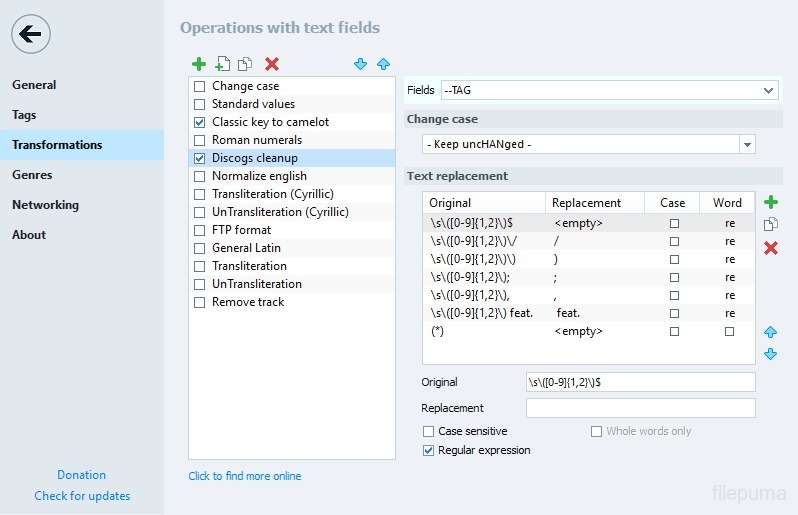
Task: Copy the selected text replacement row
Action: click(770, 225)
